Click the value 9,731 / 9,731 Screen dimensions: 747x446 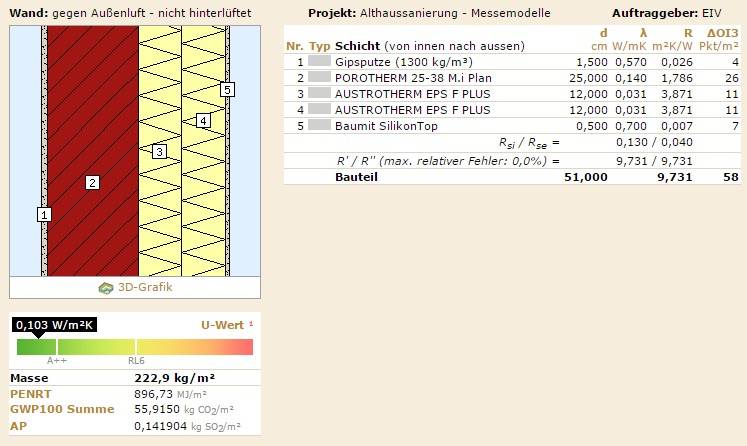click(x=654, y=161)
